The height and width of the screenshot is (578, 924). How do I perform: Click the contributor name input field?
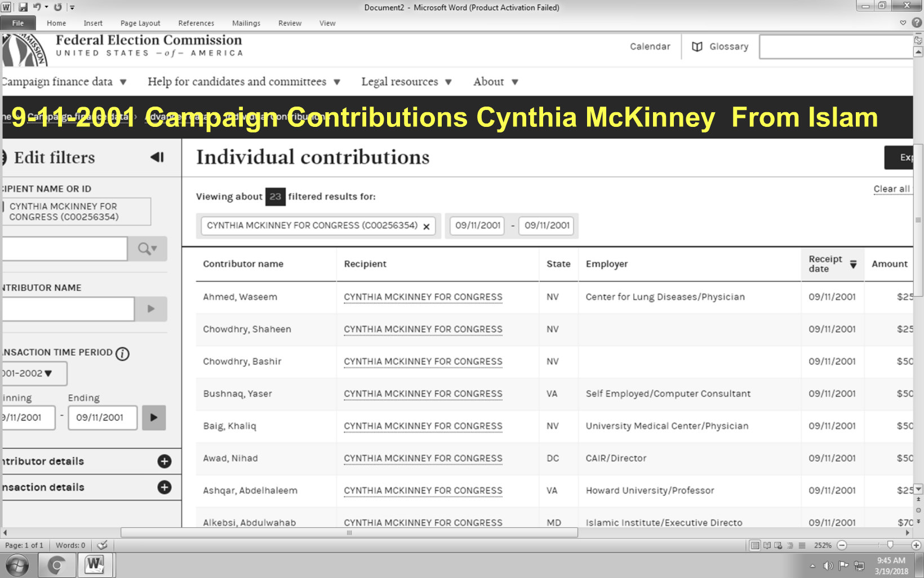[68, 309]
